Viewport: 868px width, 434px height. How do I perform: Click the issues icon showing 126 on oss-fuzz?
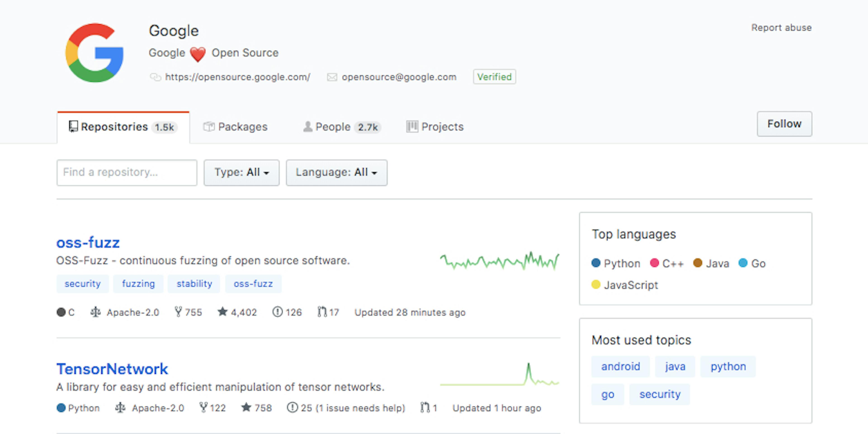tap(277, 312)
